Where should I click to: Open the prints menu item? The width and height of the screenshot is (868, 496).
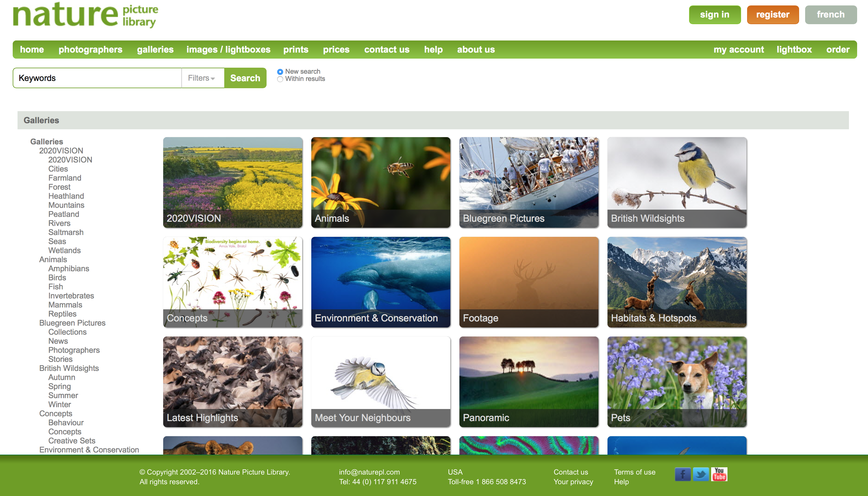pos(296,50)
